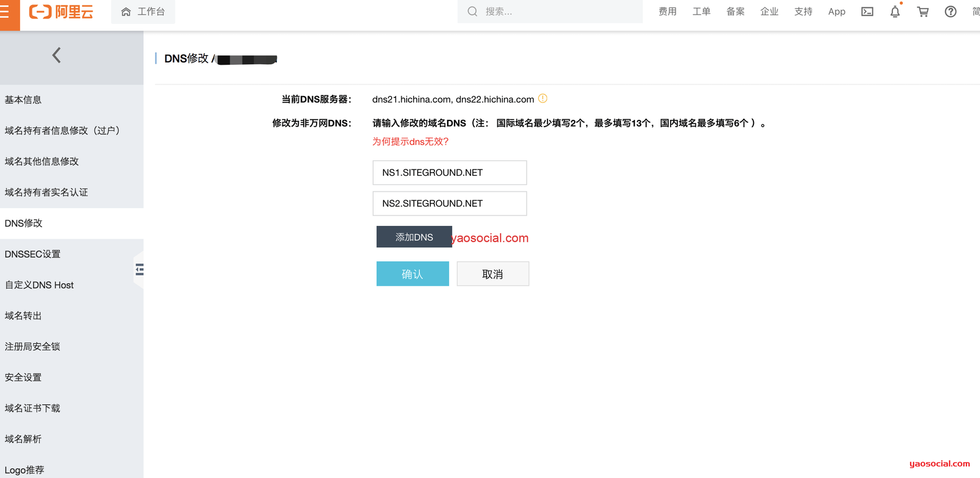Focus the top search box
The image size is (980, 478).
[x=557, y=12]
